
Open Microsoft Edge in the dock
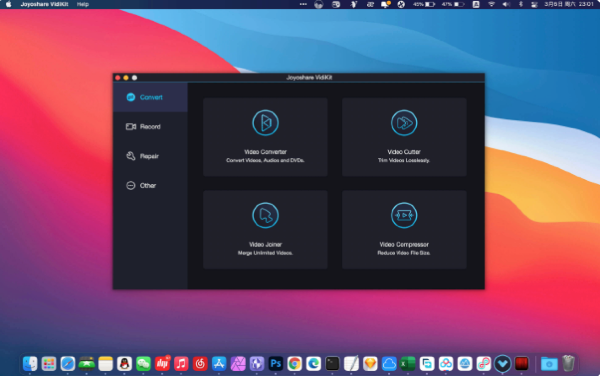tap(313, 363)
